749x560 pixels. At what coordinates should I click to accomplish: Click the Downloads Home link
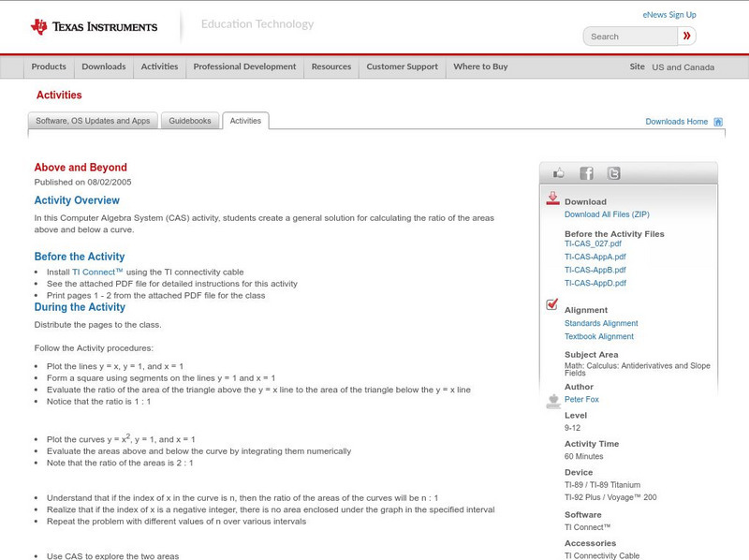[x=676, y=122]
